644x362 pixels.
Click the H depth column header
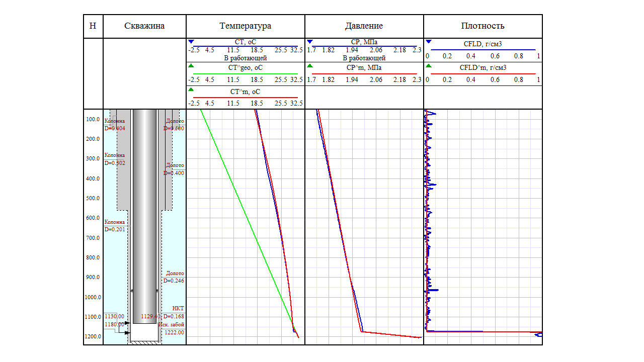point(93,26)
